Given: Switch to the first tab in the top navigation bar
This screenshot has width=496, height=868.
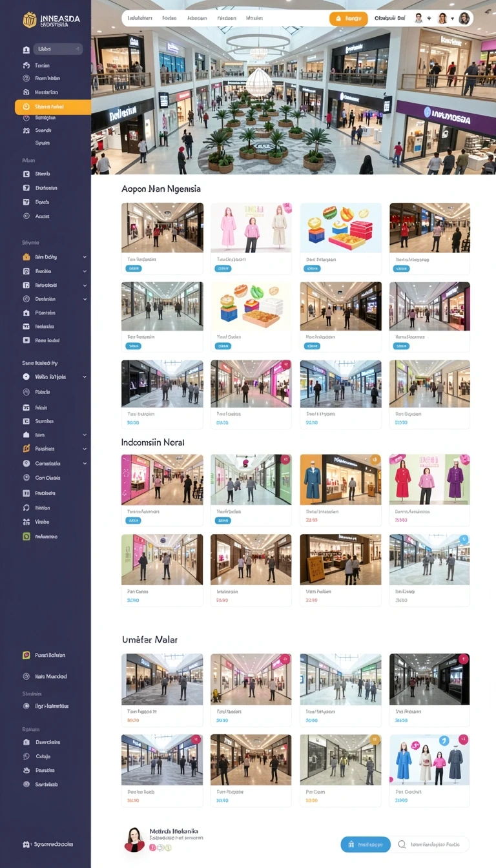Looking at the screenshot, I should tap(140, 19).
